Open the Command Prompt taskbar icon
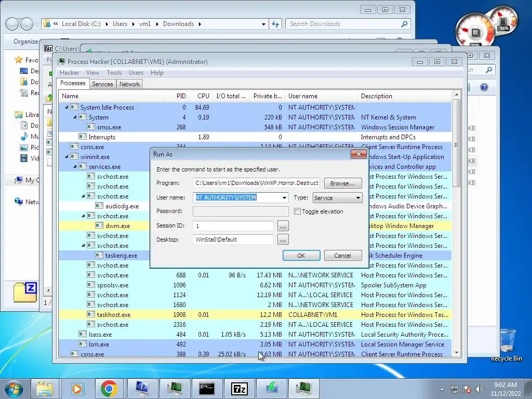 click(207, 389)
